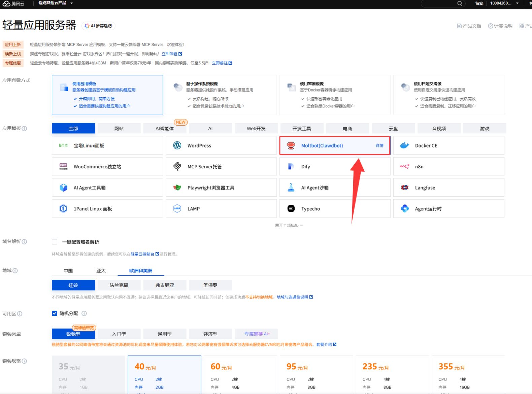Choose the 40元/月 package card
Screen dimensions: 532x394
click(165, 374)
